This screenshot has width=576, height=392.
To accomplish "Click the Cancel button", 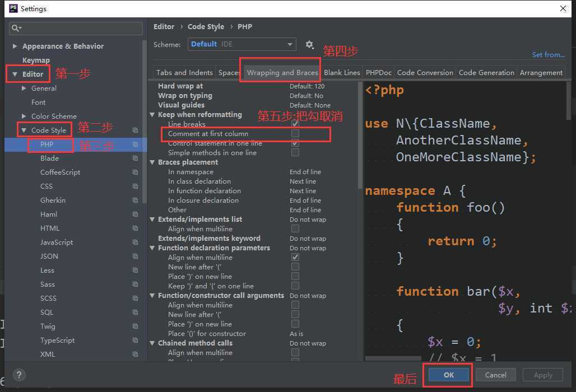I will tap(495, 375).
